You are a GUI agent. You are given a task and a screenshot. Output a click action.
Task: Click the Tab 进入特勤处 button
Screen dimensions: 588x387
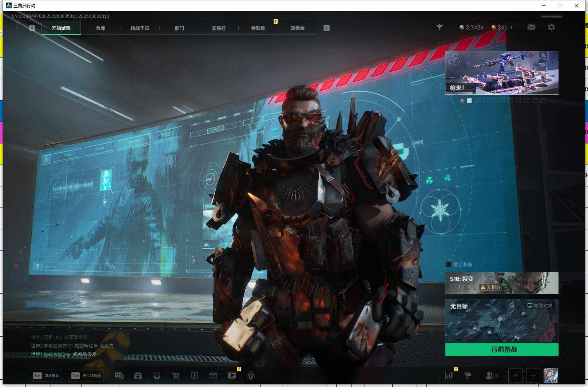pyautogui.click(x=86, y=376)
